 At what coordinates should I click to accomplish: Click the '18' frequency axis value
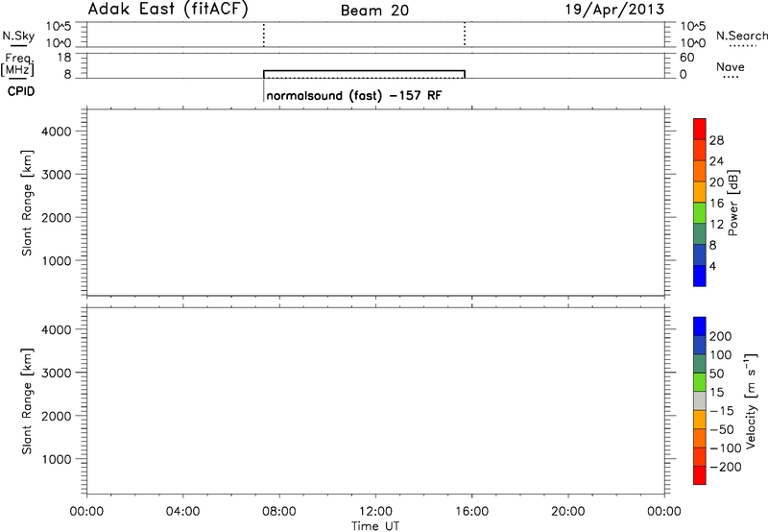(x=64, y=58)
